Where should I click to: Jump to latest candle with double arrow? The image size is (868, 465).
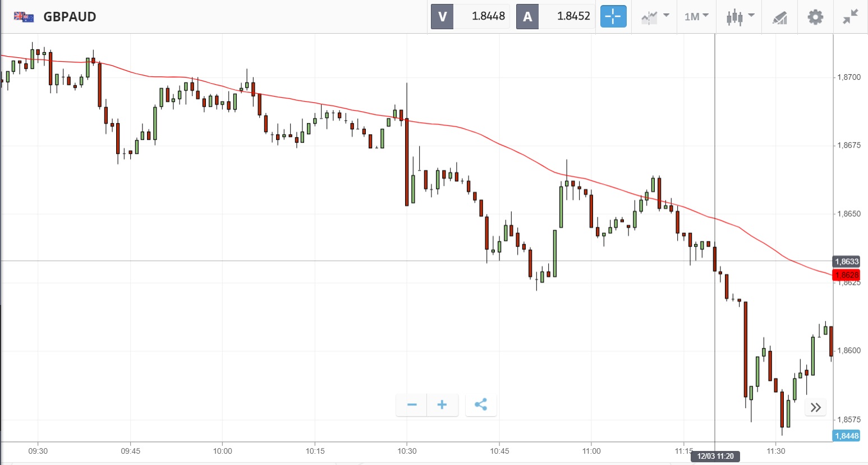click(x=816, y=407)
